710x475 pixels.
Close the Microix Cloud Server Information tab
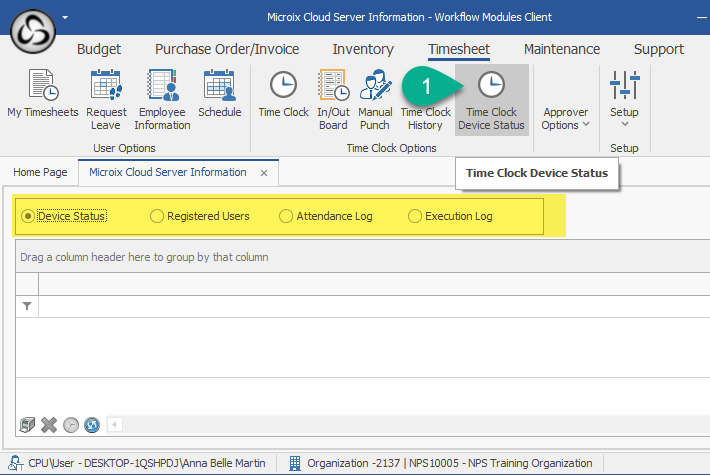click(264, 173)
